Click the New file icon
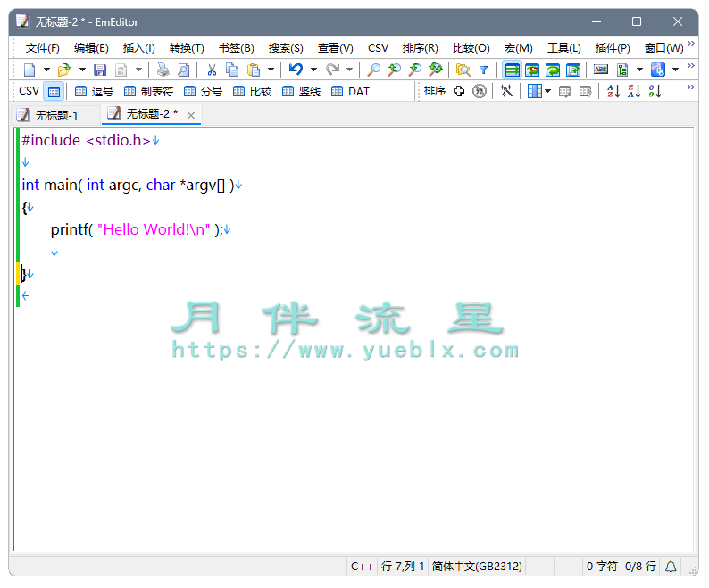 [x=29, y=70]
